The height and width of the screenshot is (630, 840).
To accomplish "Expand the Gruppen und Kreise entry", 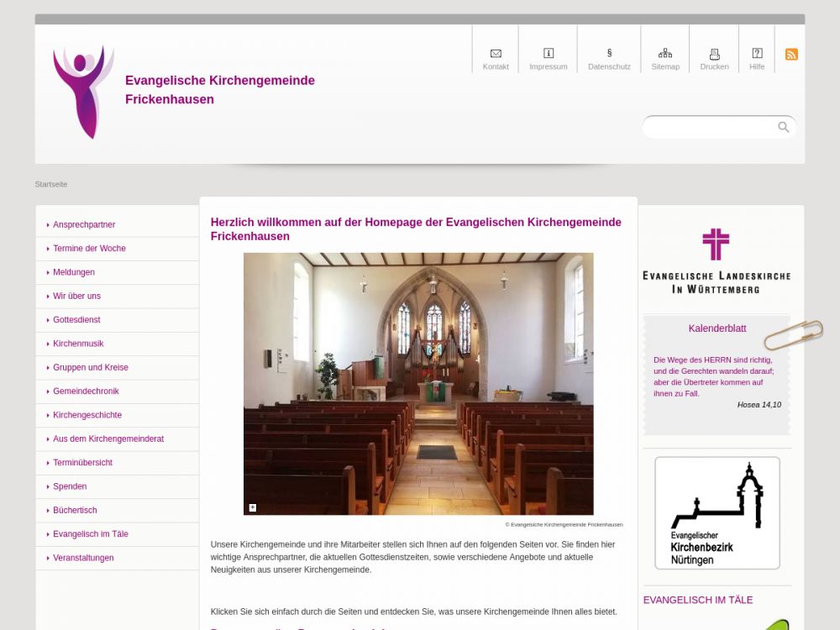I will tap(91, 368).
